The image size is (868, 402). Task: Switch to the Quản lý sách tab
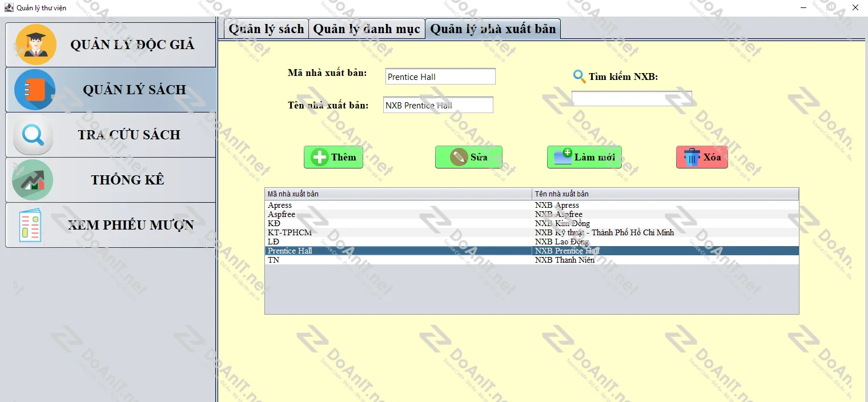[x=266, y=29]
